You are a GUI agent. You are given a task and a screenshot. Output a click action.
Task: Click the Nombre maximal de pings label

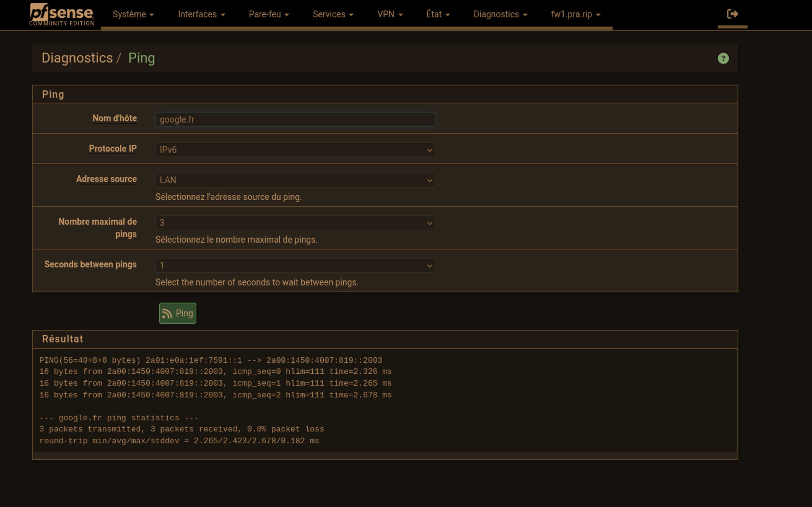click(x=98, y=228)
